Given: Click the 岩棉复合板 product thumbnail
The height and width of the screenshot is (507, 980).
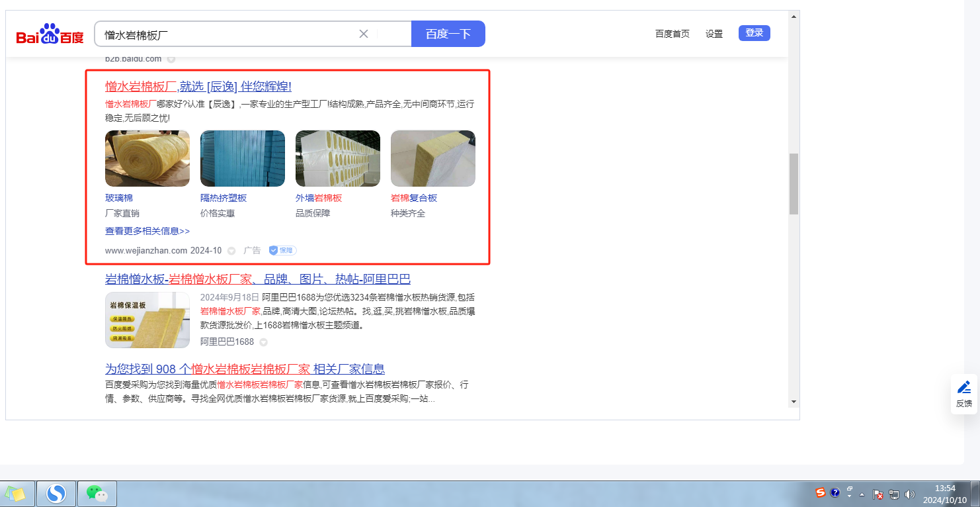Looking at the screenshot, I should pyautogui.click(x=433, y=158).
